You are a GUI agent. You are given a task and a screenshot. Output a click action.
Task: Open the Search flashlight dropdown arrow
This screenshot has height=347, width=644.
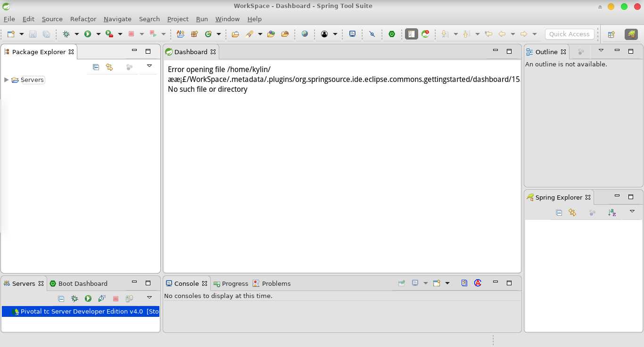coord(260,34)
